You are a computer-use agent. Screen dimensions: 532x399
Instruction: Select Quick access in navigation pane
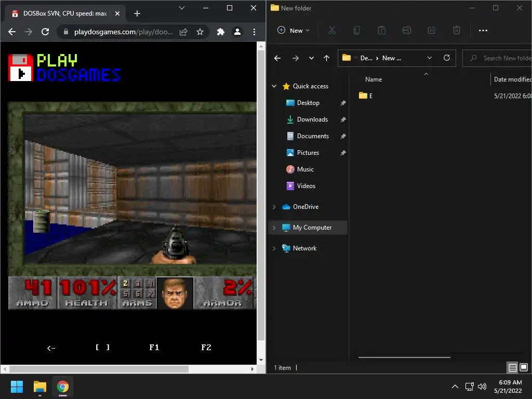tap(311, 86)
